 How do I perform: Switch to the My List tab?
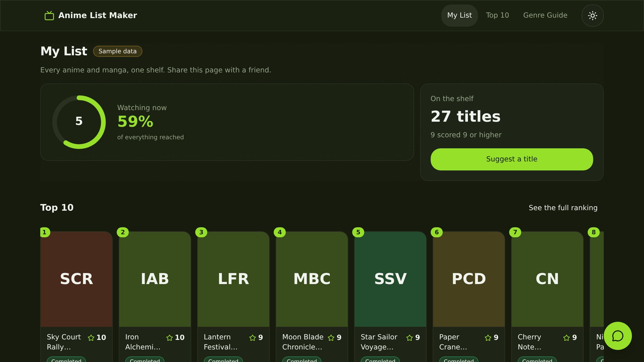tap(459, 15)
